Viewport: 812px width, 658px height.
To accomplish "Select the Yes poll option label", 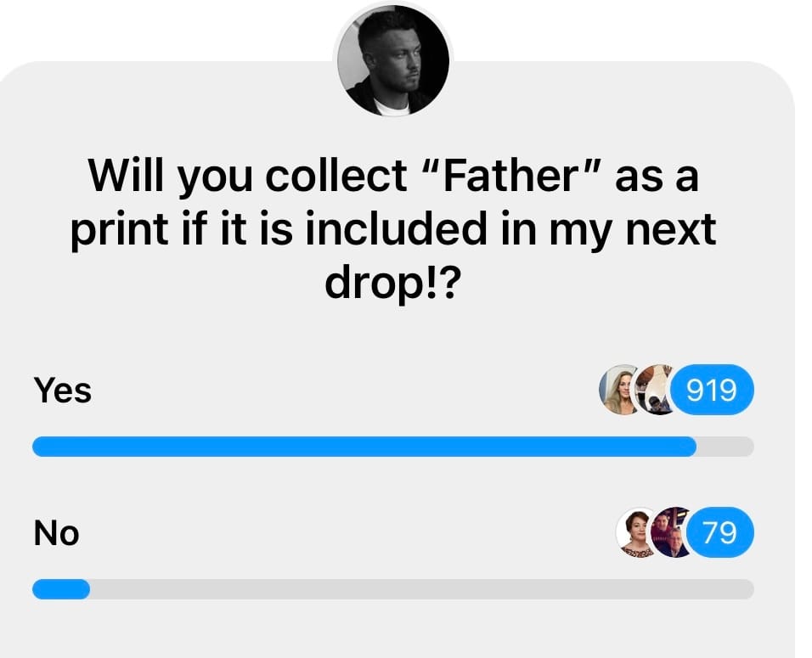I will 63,390.
